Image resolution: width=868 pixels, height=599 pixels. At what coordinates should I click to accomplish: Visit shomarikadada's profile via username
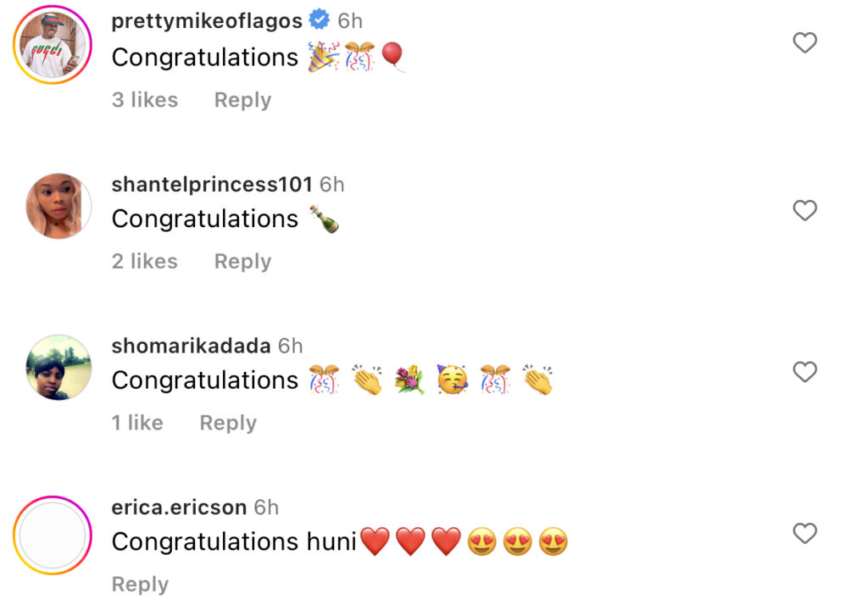coord(191,346)
